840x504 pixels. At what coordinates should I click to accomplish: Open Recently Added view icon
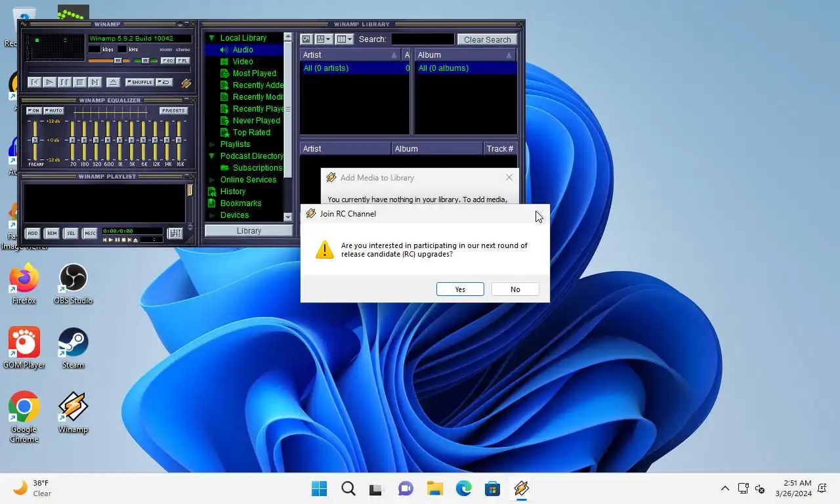tap(224, 85)
